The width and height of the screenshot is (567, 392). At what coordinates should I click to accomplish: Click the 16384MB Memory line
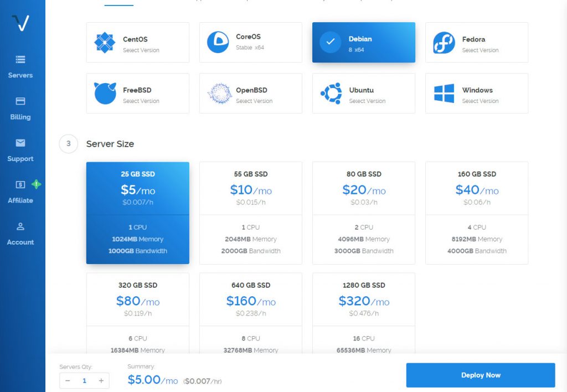[138, 350]
